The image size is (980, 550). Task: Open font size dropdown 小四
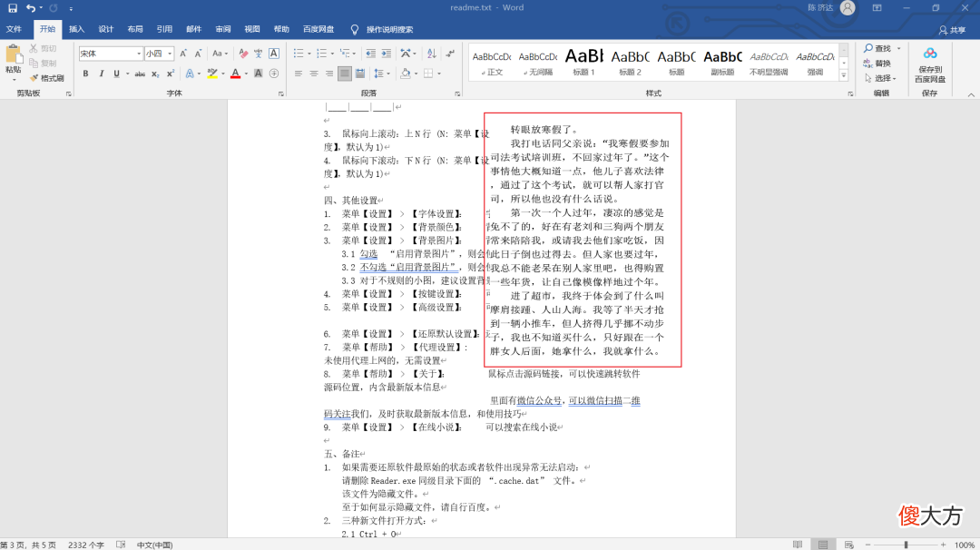pyautogui.click(x=170, y=54)
